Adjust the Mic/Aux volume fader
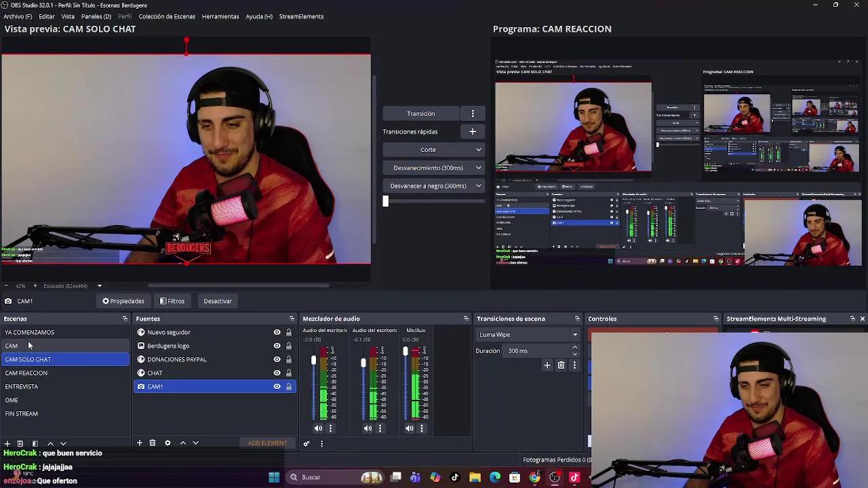868x488 pixels. (405, 352)
